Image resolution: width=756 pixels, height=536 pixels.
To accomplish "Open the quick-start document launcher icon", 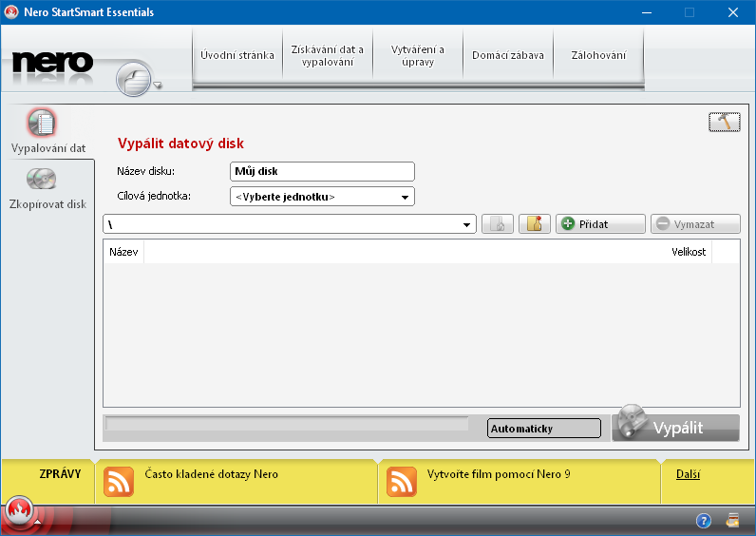I will click(136, 80).
